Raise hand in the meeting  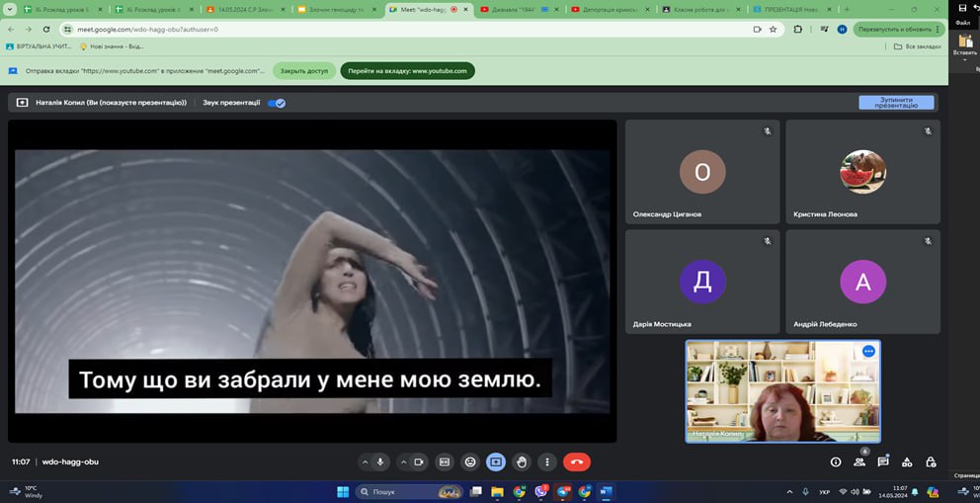522,461
